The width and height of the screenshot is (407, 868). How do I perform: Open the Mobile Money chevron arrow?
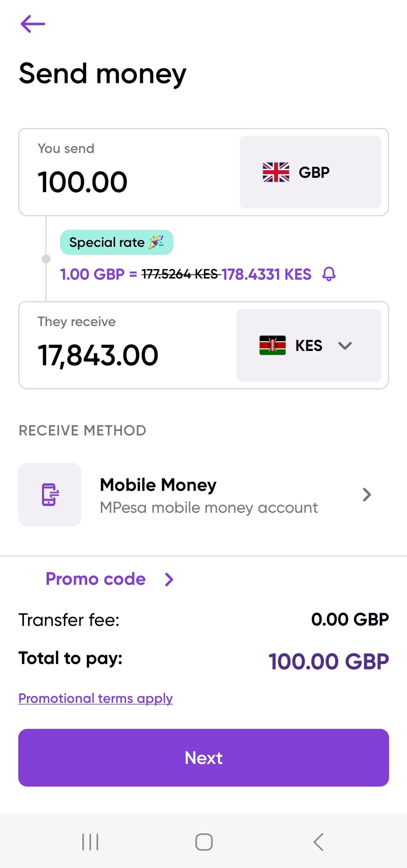tap(367, 495)
